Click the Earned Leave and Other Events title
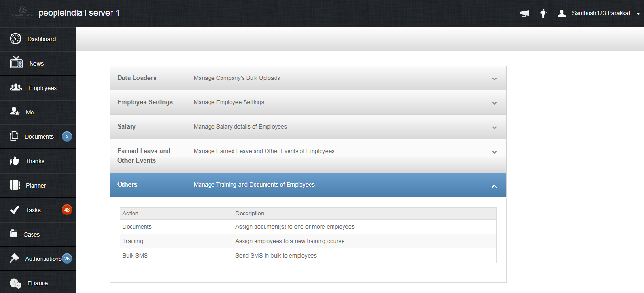This screenshot has width=644, height=293. click(x=144, y=156)
